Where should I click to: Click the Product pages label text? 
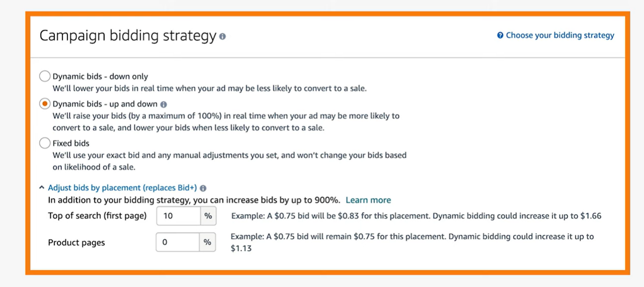click(76, 243)
